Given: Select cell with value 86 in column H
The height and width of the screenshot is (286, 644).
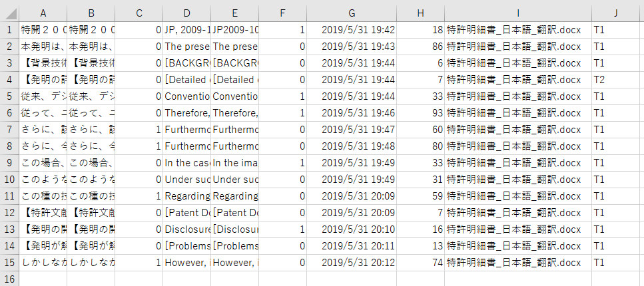Looking at the screenshot, I should pyautogui.click(x=420, y=47).
